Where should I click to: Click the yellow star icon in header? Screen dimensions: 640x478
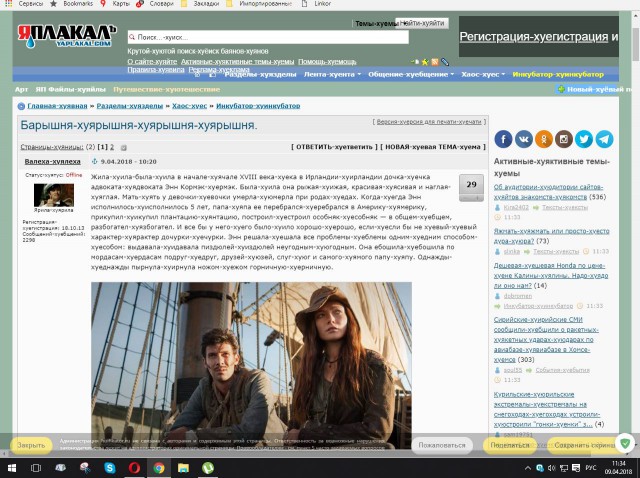click(x=425, y=62)
